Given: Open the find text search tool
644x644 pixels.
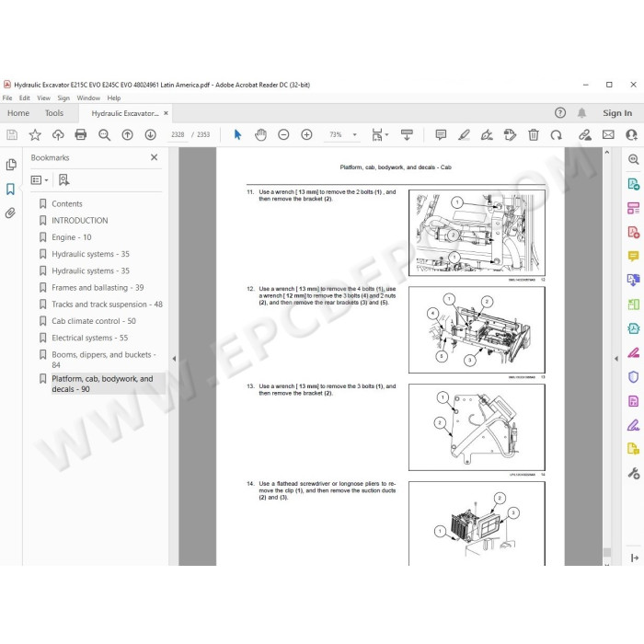Looking at the screenshot, I should 104,134.
